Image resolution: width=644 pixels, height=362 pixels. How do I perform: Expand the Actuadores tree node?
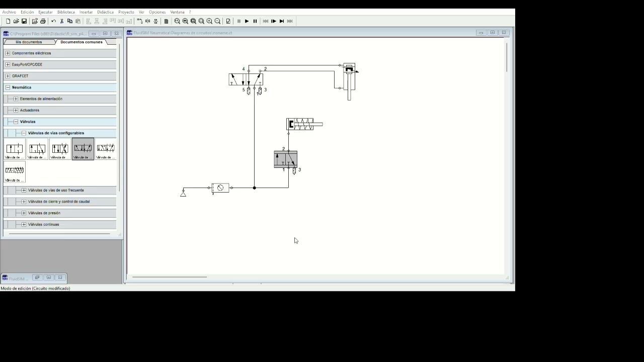(x=16, y=110)
